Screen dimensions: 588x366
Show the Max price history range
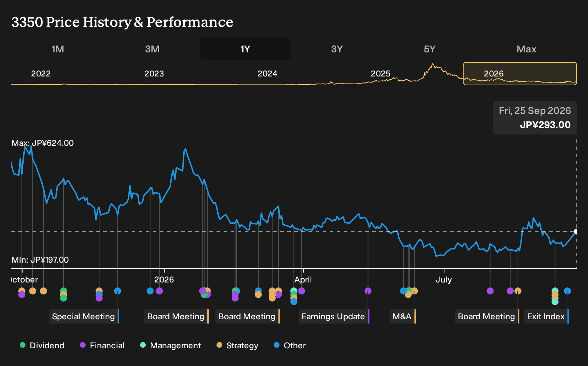pyautogui.click(x=526, y=49)
